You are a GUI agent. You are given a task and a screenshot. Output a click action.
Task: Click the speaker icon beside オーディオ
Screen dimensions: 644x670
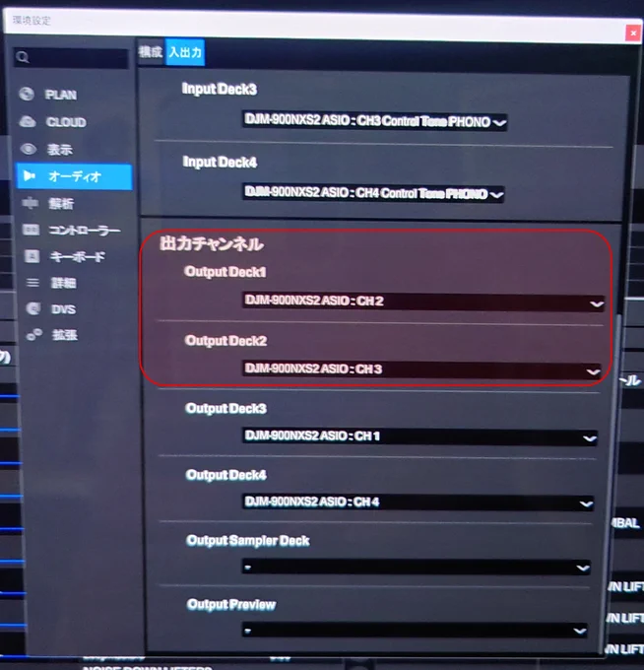(29, 176)
